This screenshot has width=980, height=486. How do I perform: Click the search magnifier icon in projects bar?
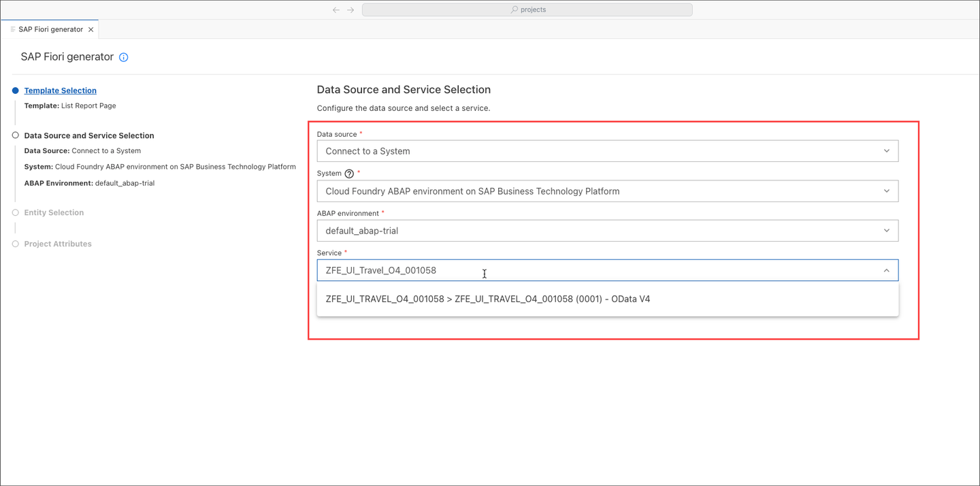[514, 10]
